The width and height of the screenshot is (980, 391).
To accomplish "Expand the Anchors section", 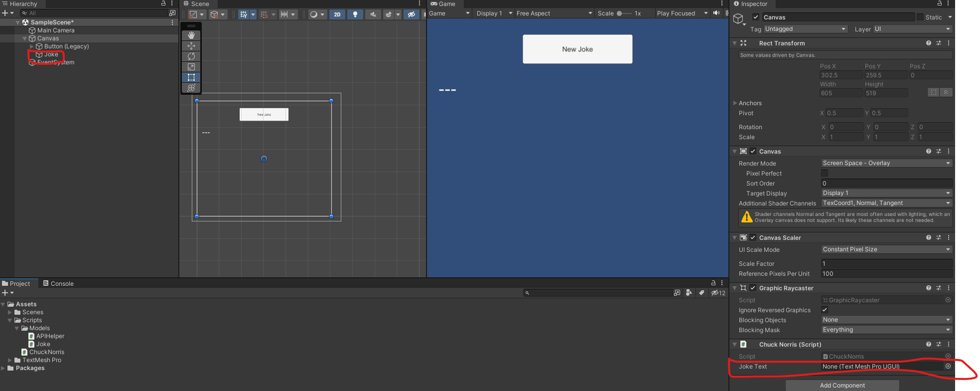I will [735, 103].
